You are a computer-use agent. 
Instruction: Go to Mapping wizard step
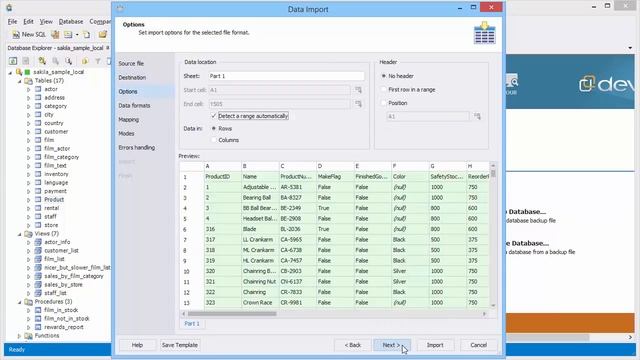point(129,120)
